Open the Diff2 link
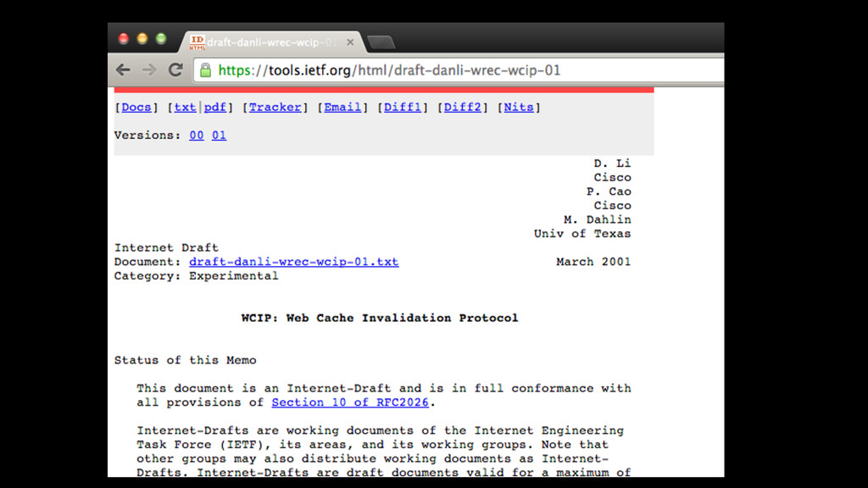The width and height of the screenshot is (868, 488). (x=462, y=108)
